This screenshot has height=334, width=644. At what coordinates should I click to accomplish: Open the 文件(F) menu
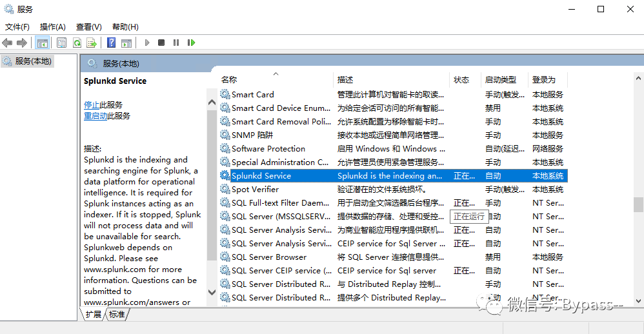point(17,27)
